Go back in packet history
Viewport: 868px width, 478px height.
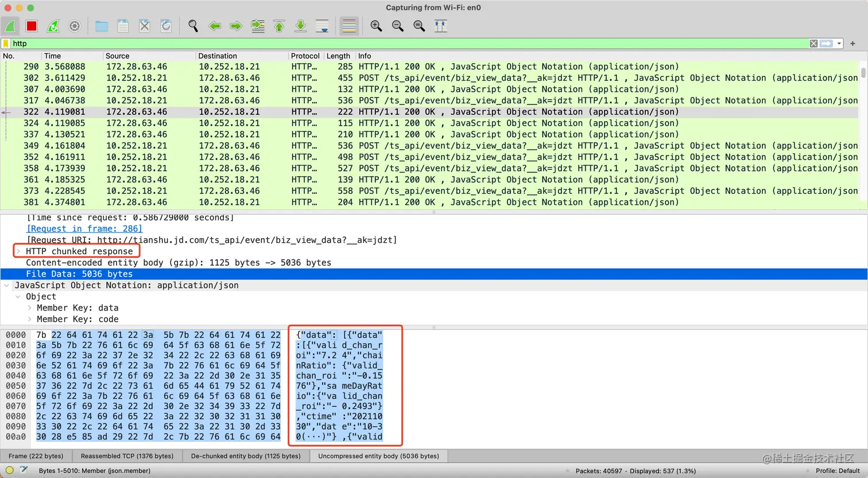point(215,26)
